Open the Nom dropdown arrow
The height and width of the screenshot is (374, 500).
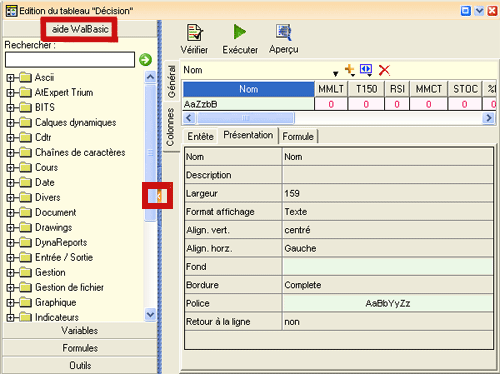(x=336, y=74)
